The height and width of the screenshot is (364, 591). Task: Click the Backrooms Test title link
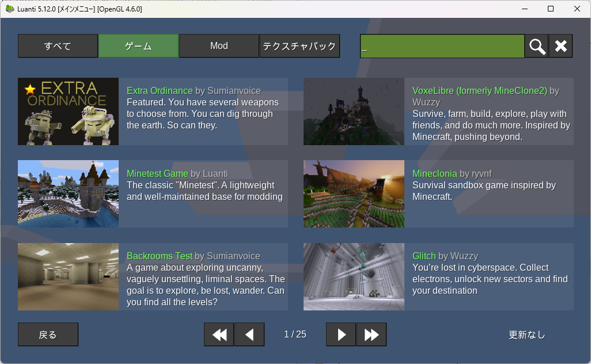click(160, 256)
